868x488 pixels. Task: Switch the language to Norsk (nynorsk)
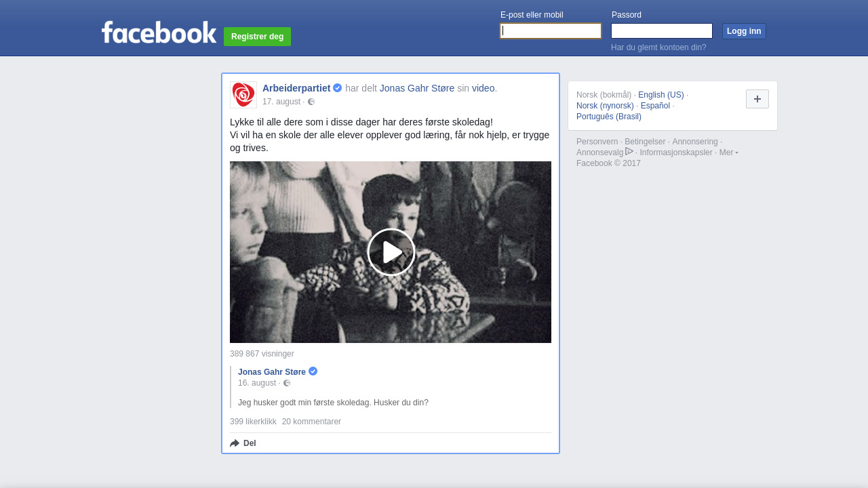tap(605, 106)
